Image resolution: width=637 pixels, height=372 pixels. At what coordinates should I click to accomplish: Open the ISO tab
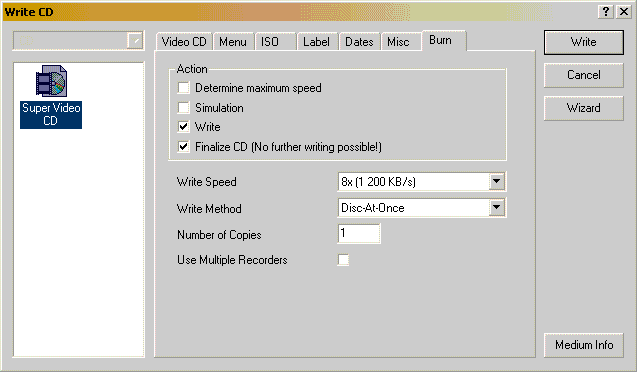pos(275,42)
